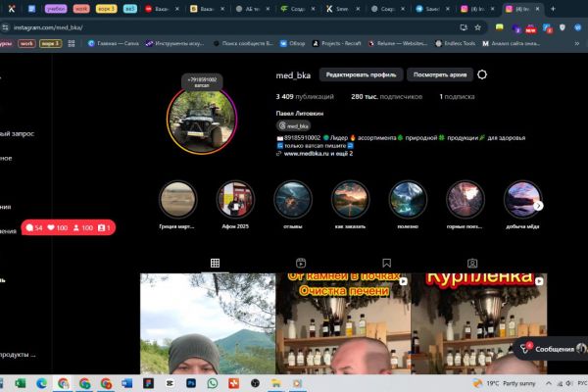588x392 pixels.
Task: Open the отзывы highlight
Action: (x=293, y=200)
